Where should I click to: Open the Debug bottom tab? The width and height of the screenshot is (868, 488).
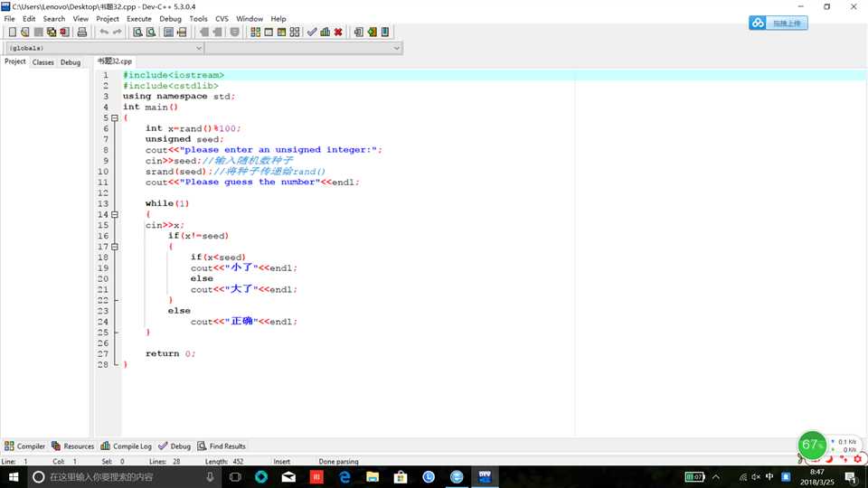pos(175,446)
